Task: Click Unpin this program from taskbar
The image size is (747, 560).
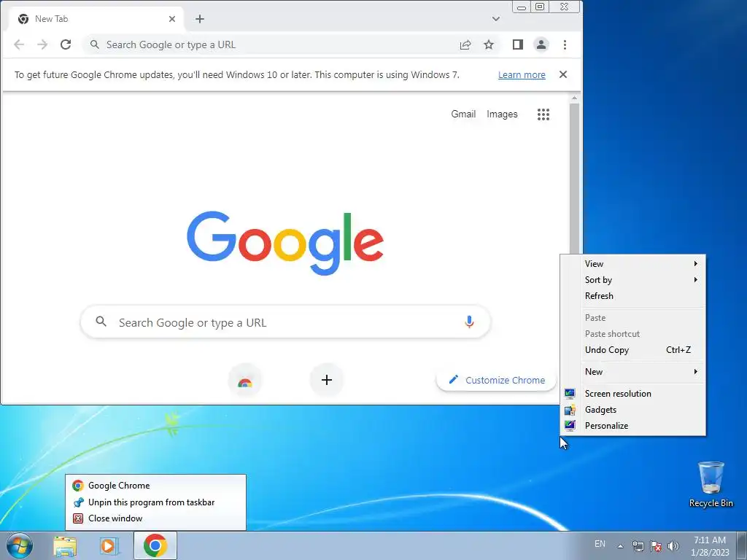Action: click(x=156, y=502)
